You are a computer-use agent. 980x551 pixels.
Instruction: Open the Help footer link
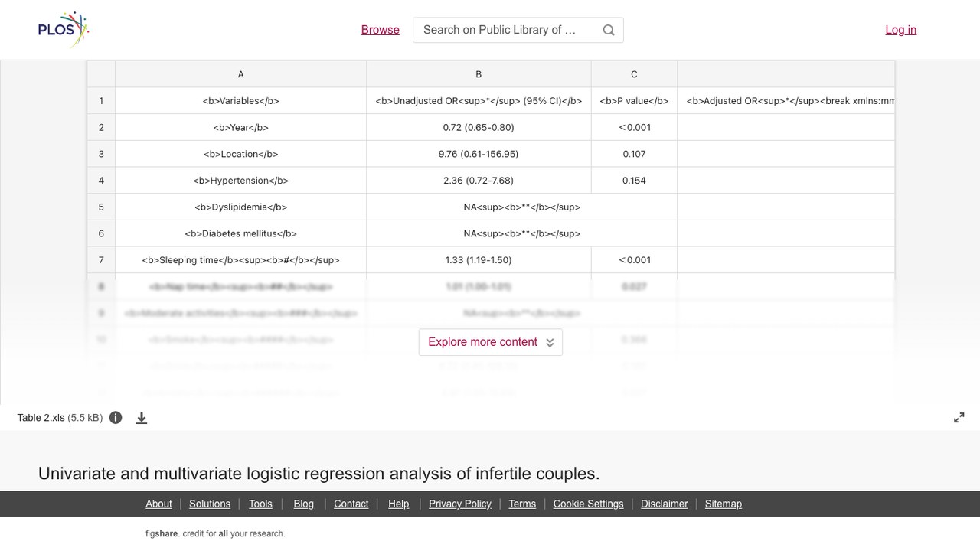[x=399, y=504]
